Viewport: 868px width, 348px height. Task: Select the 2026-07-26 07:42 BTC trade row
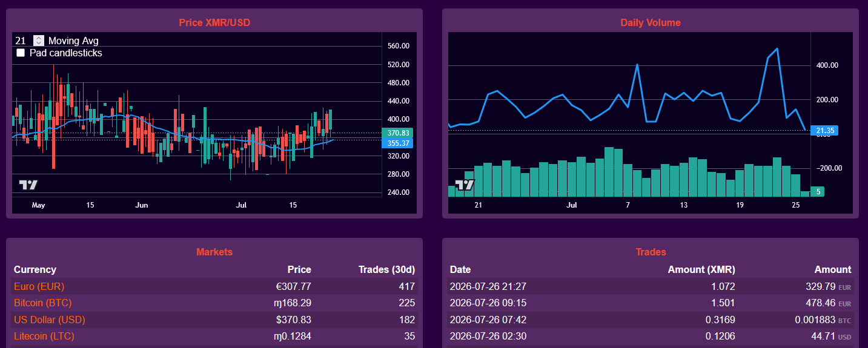click(651, 320)
